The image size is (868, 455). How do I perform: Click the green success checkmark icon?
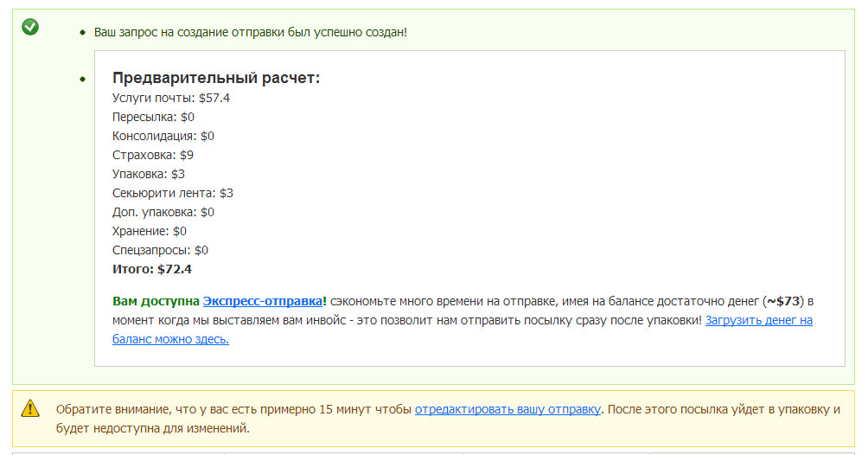tap(30, 27)
